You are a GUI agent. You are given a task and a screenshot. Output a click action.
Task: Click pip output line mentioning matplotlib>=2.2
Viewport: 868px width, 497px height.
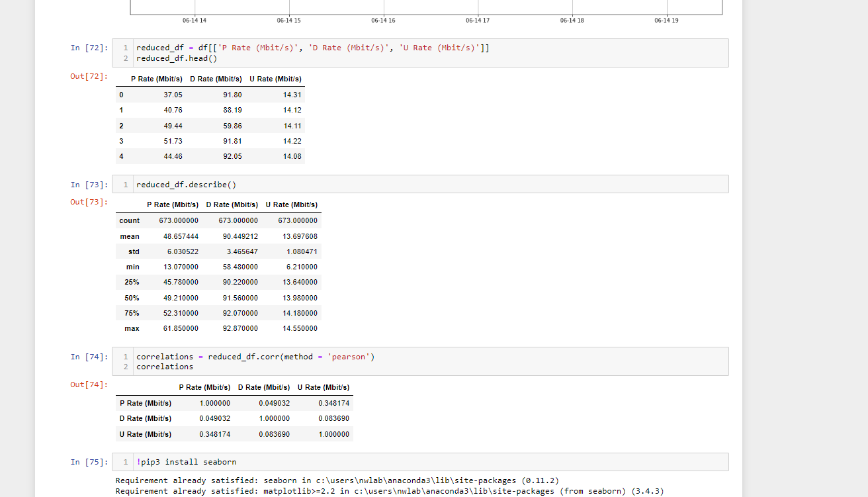pos(390,491)
